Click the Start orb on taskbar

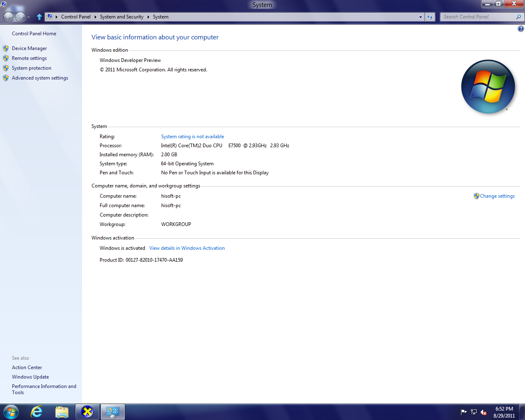(x=11, y=412)
